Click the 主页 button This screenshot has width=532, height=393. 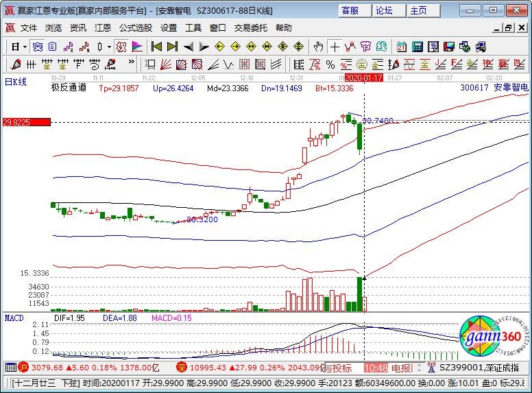click(x=418, y=10)
